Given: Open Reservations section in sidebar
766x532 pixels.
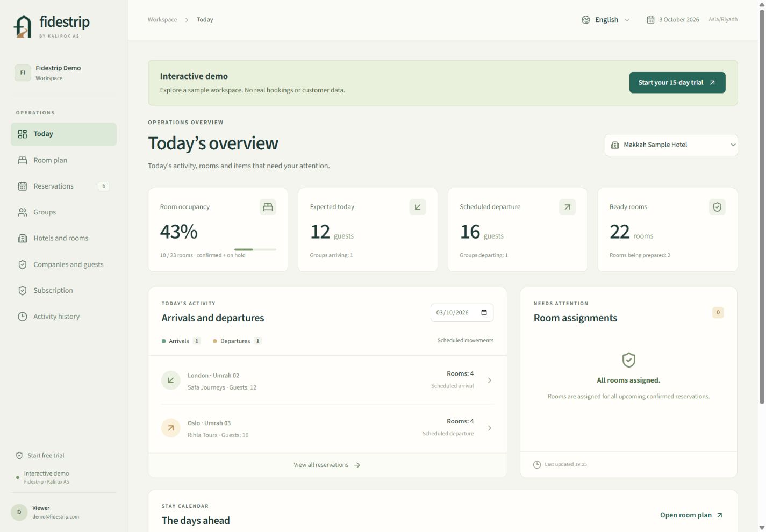Looking at the screenshot, I should (63, 186).
